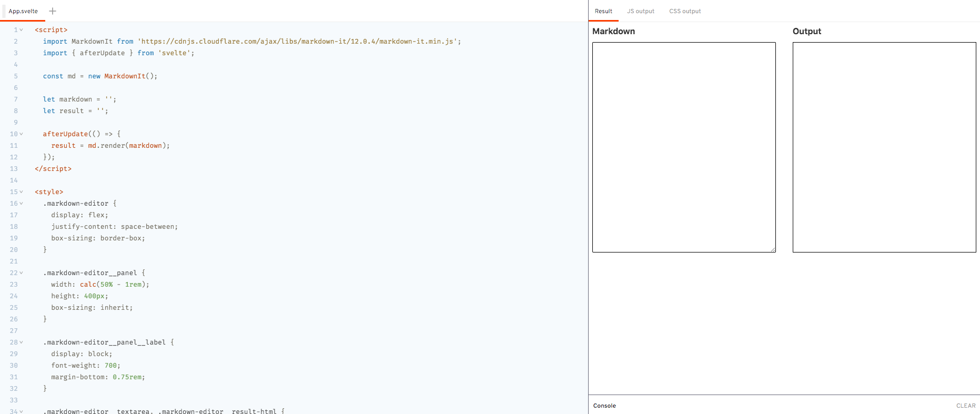This screenshot has height=414, width=980.
Task: Place cursor on 'let result' line
Action: (75, 111)
